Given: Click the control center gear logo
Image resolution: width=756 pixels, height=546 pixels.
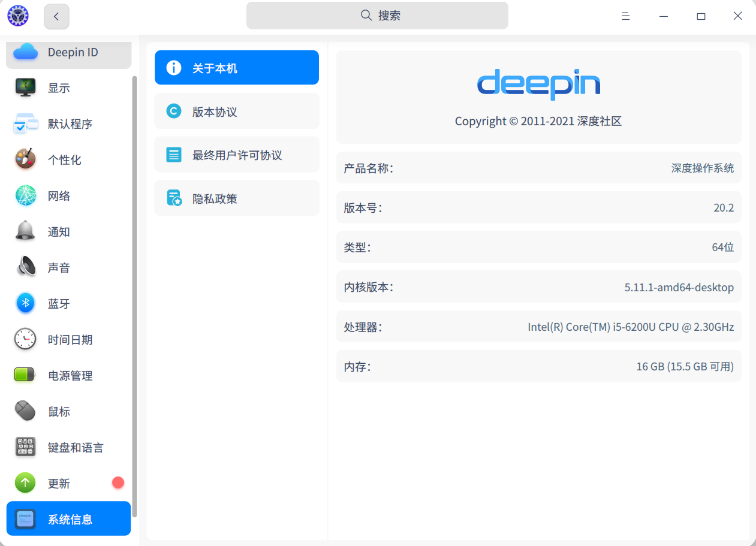Looking at the screenshot, I should tap(18, 16).
